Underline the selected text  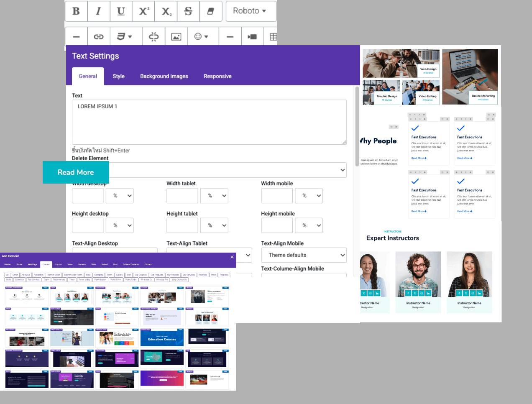click(121, 11)
